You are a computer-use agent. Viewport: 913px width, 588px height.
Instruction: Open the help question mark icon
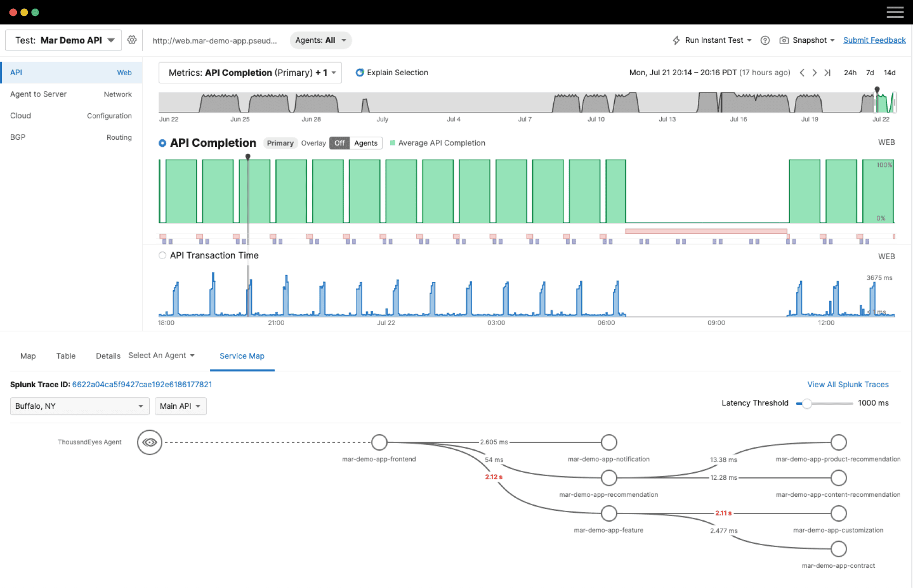(765, 40)
